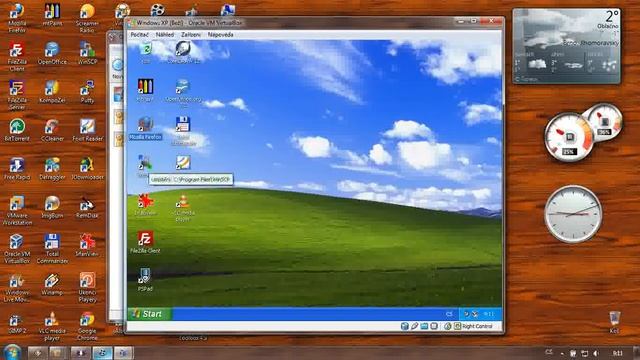Screen dimensions: 640x360
Task: Open VMware Workstation on the host desktop
Action: tap(17, 210)
